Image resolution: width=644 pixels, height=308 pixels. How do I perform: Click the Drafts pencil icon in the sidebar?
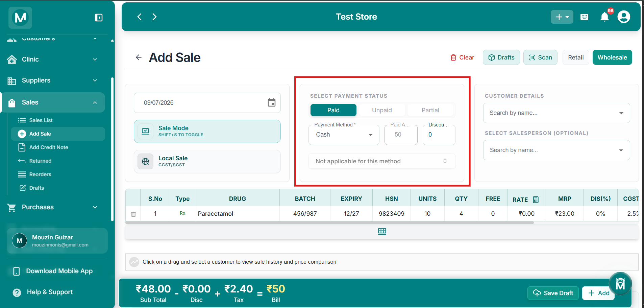[x=23, y=188]
